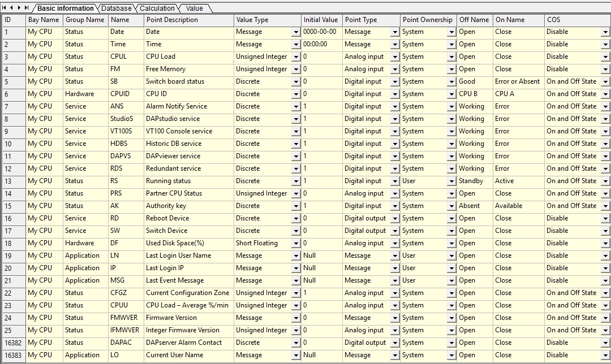Expand Point Type dropdown for Reboot Device row
The width and height of the screenshot is (611, 364).
pyautogui.click(x=395, y=219)
